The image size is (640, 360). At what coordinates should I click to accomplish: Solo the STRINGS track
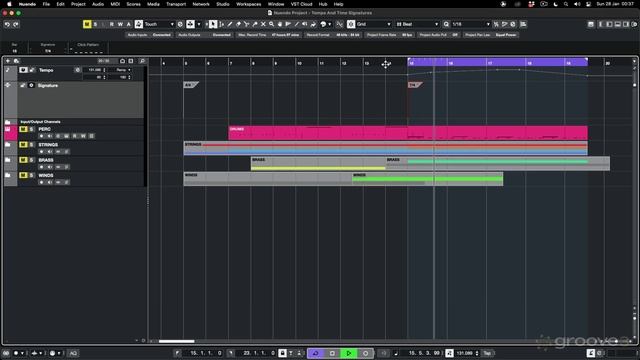(31, 144)
